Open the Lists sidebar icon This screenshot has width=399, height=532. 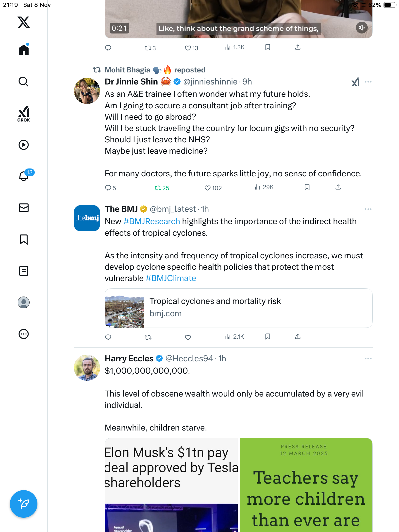tap(24, 271)
